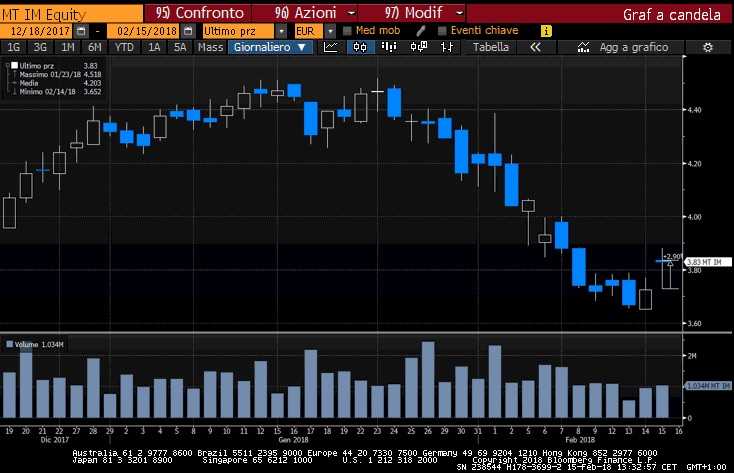This screenshot has width=734, height=473.
Task: Open the start date calendar picker
Action: click(x=81, y=31)
